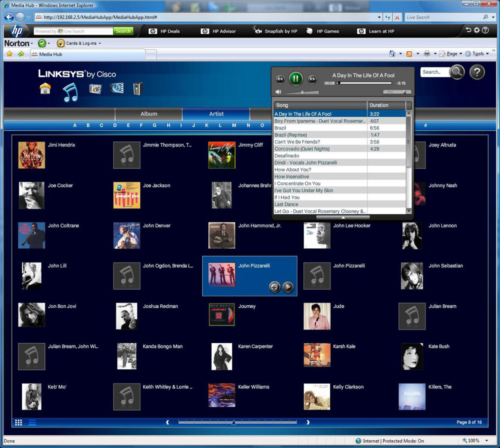Open the storage device tower icon
The image size is (500, 448).
(137, 88)
